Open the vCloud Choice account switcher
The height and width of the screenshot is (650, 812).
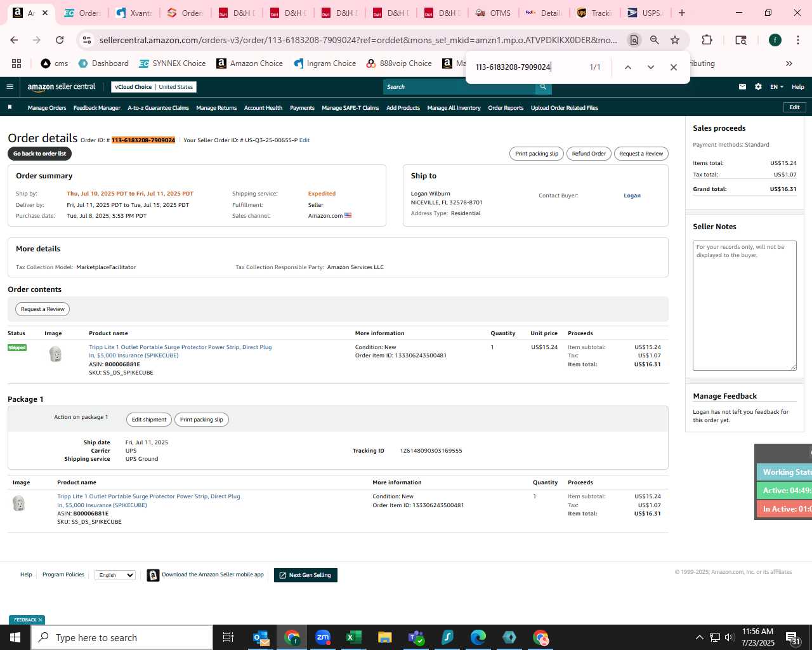154,87
